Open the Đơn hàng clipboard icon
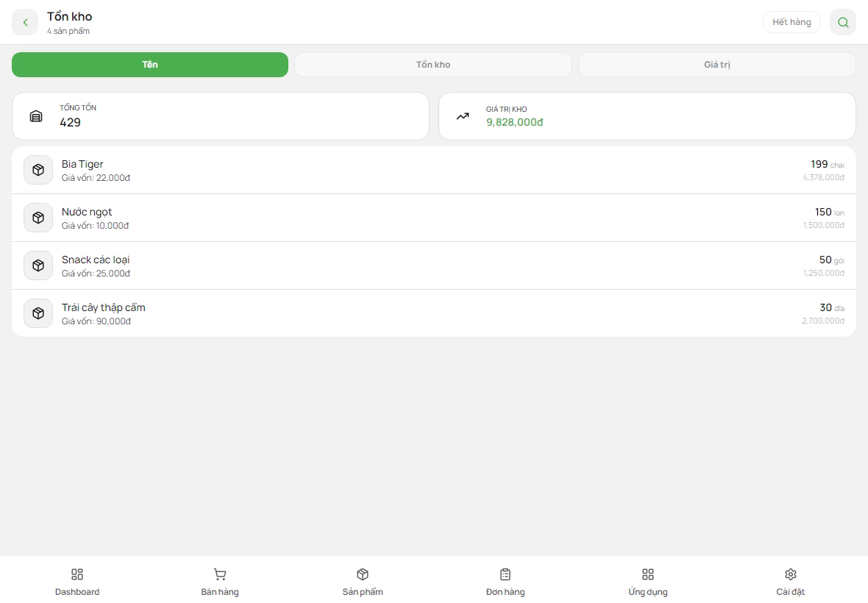 click(505, 574)
